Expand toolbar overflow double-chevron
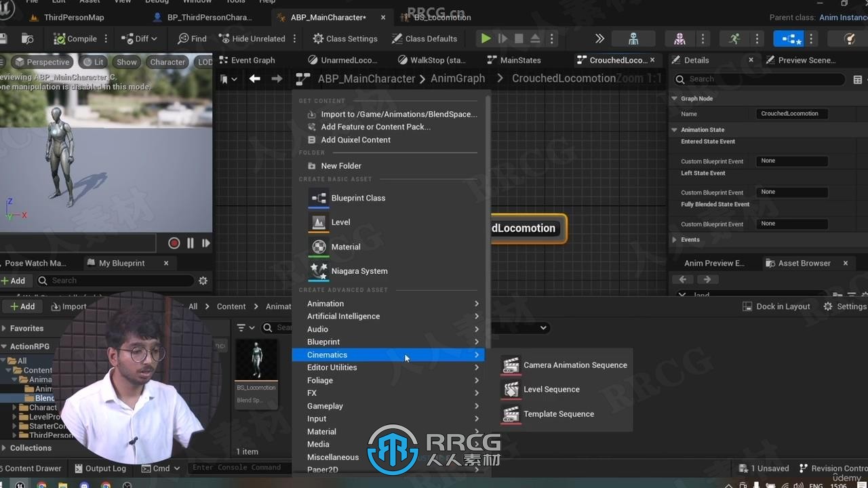Image resolution: width=868 pixels, height=488 pixels. click(599, 39)
